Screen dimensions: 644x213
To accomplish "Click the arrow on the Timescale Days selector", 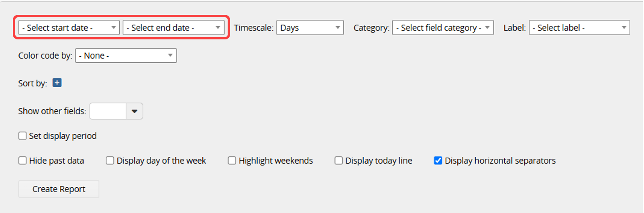I will click(338, 28).
